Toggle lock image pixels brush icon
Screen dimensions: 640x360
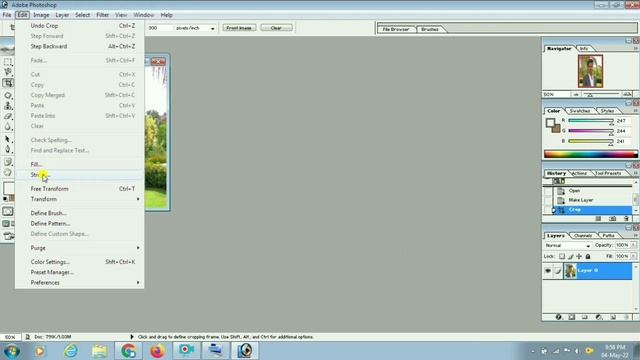(x=571, y=256)
